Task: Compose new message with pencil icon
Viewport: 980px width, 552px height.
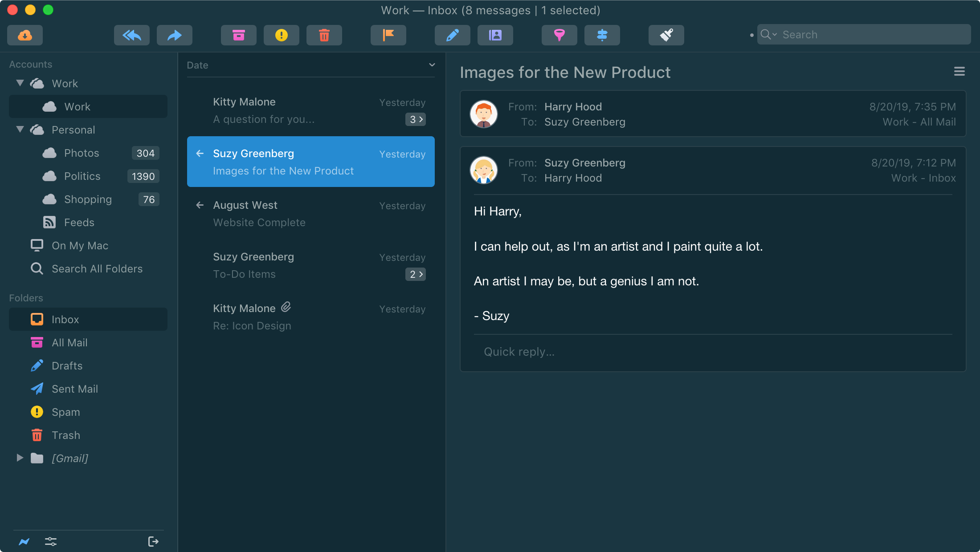Action: (453, 35)
